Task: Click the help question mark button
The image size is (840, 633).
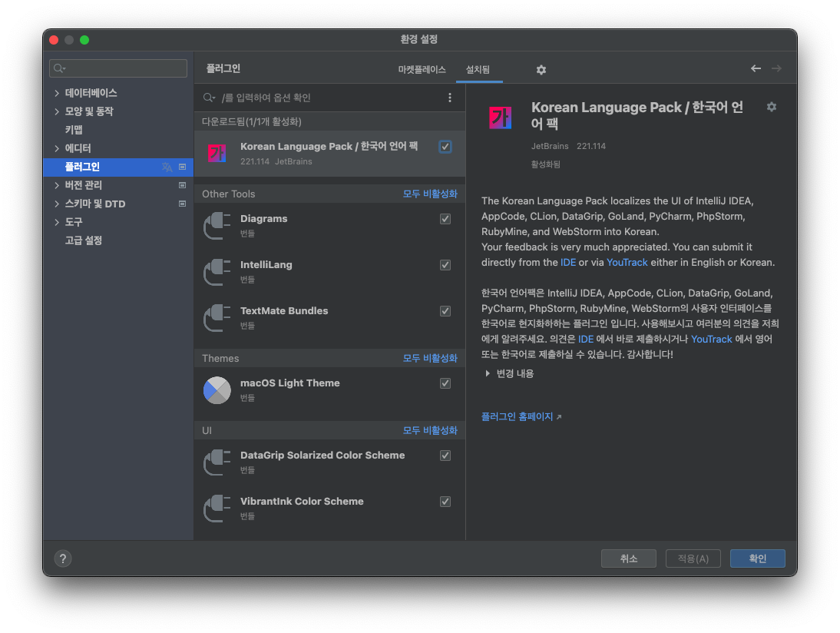Action: (x=63, y=558)
